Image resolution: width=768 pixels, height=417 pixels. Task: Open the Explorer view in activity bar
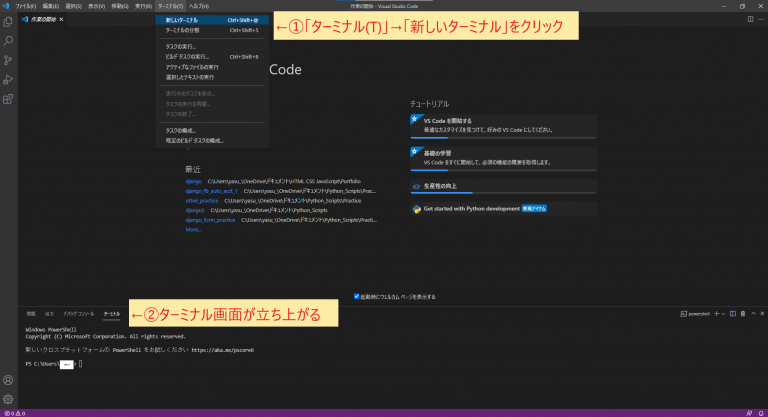[x=8, y=21]
